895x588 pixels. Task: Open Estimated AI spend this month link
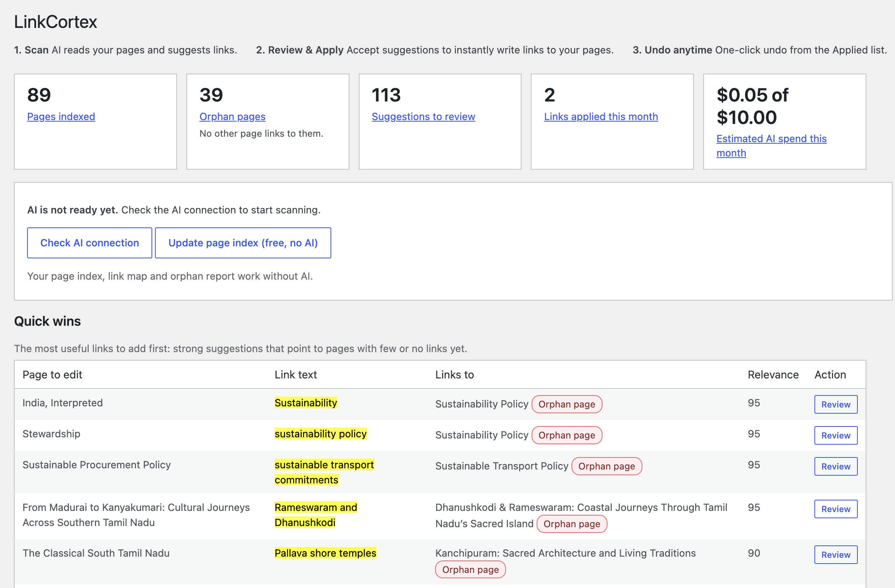click(771, 146)
